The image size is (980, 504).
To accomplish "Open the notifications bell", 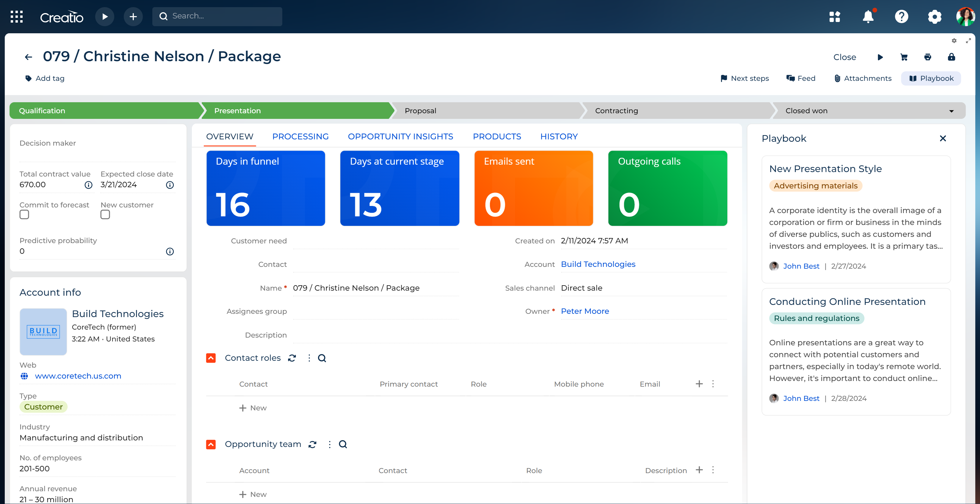I will (x=868, y=17).
